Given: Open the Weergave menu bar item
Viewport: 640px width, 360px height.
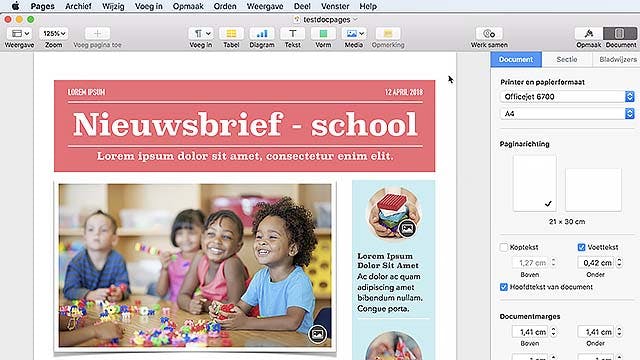Looking at the screenshot, I should tap(265, 6).
